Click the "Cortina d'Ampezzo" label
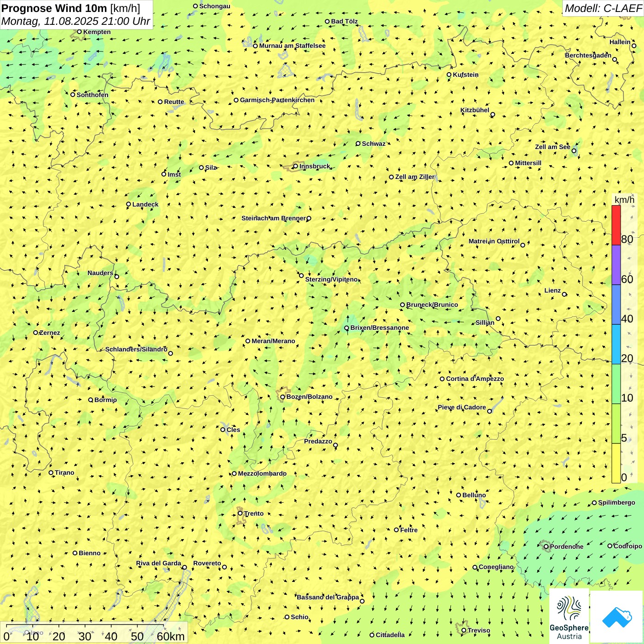The width and height of the screenshot is (644, 644). (475, 379)
